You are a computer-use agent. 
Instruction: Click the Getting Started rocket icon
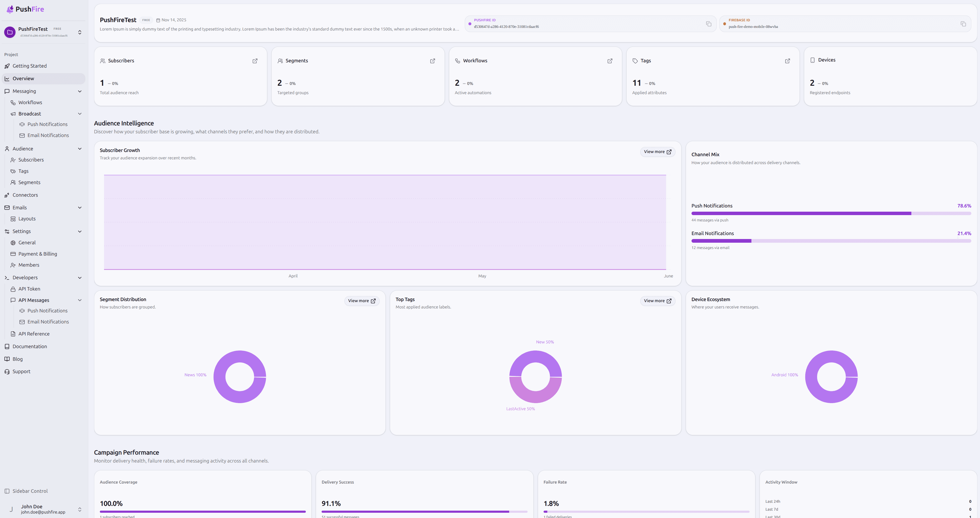7,66
